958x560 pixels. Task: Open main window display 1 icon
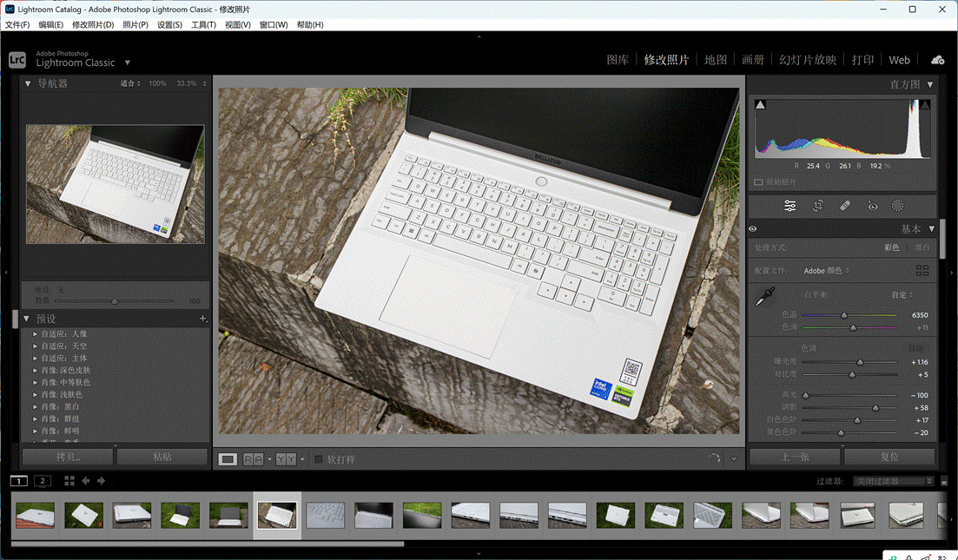(x=19, y=481)
